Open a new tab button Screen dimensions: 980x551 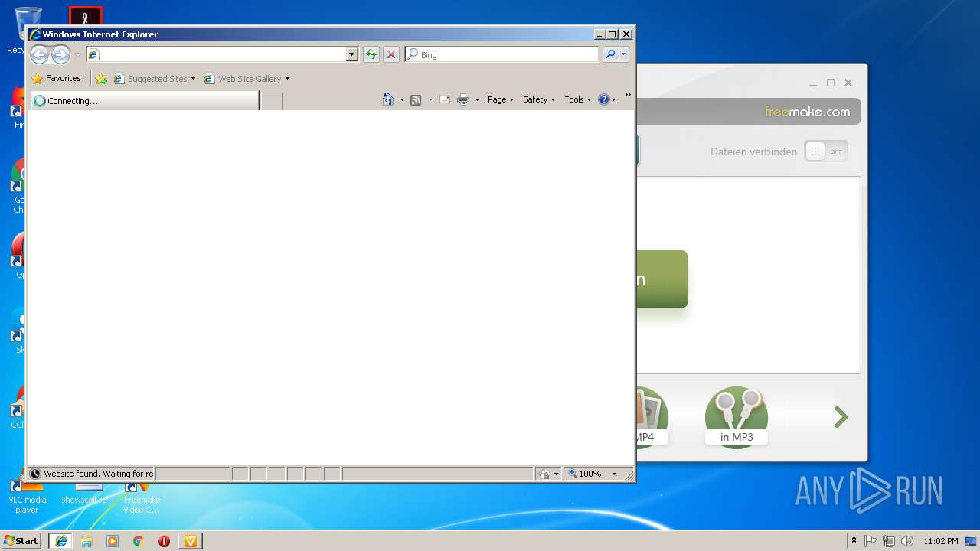(272, 101)
